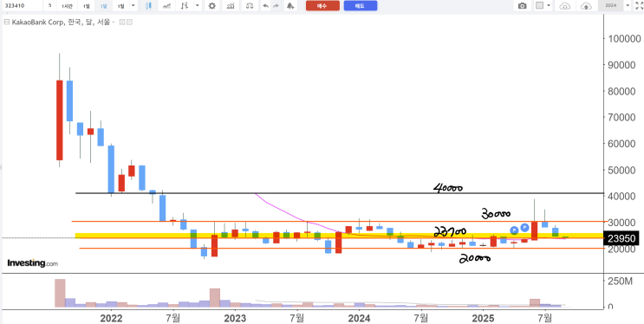Viewport: 644px width, 324px height.
Task: Open the indicators line chart icon
Action: 166,6
